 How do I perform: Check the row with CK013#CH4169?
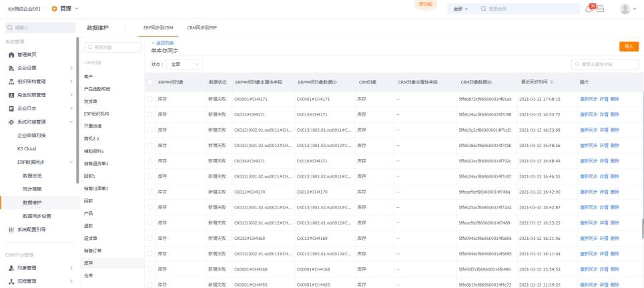150,238
